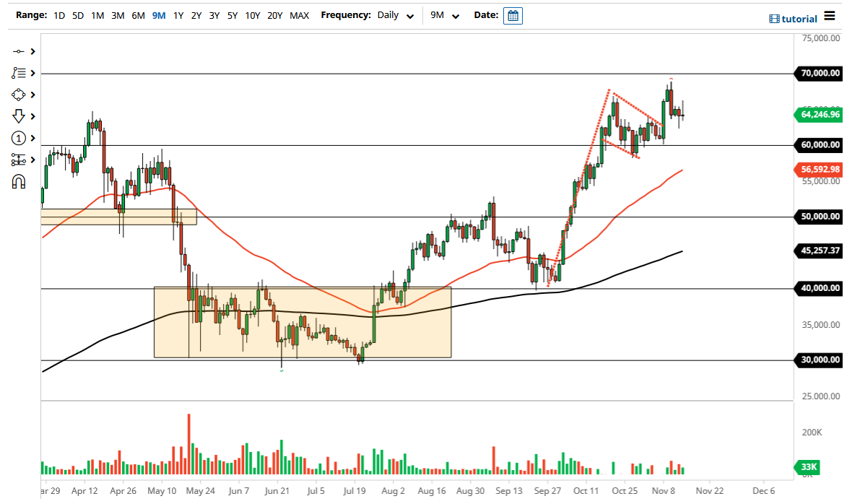
Task: Open the calendar date picker icon
Action: [x=513, y=15]
